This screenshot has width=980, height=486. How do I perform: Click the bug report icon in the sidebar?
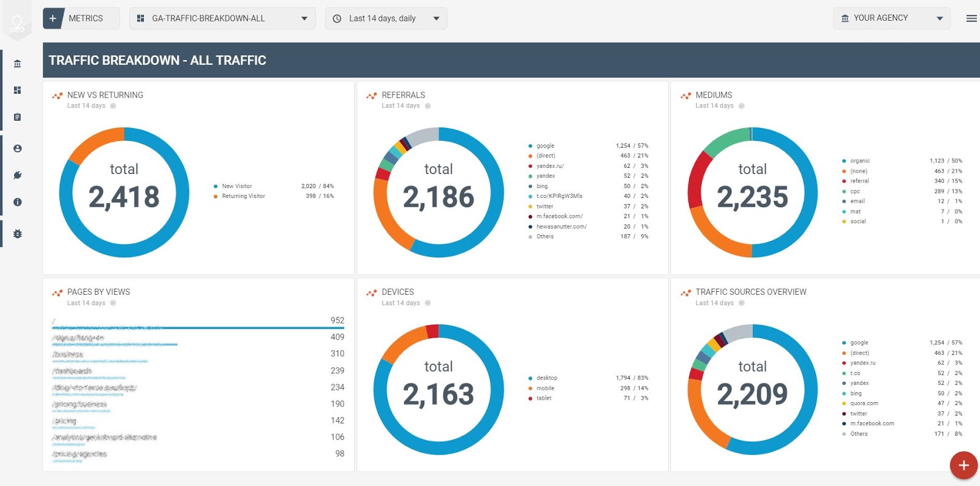click(x=17, y=234)
